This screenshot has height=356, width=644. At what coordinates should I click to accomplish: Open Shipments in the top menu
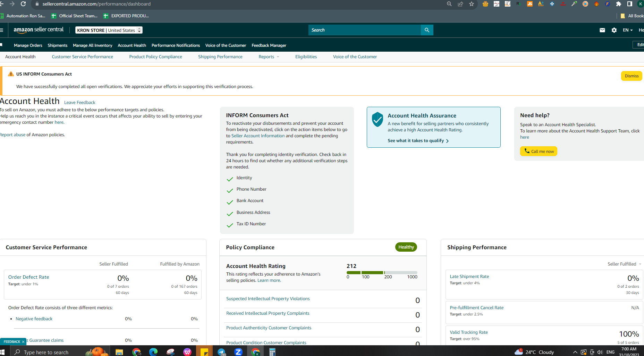click(x=58, y=45)
